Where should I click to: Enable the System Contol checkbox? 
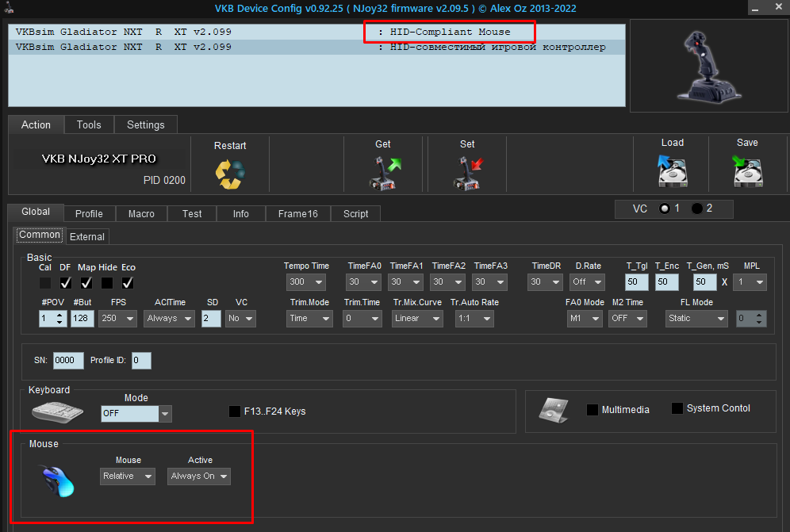coord(677,408)
